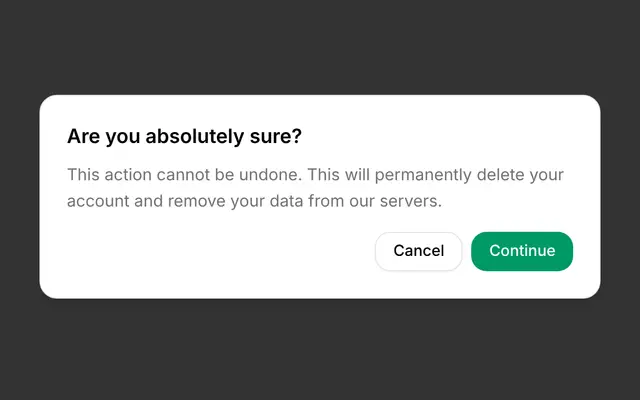Click the word "absolutely" in the dialog title

point(195,136)
